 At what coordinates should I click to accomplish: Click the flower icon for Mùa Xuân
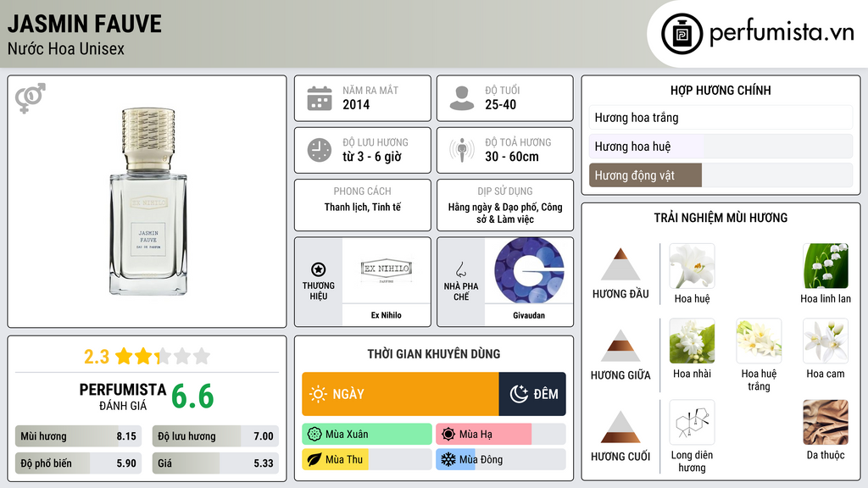(x=314, y=434)
